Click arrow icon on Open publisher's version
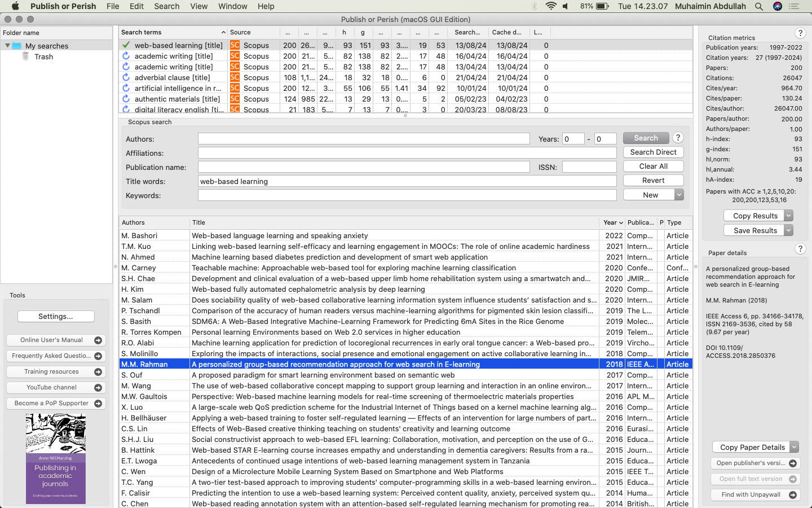The width and height of the screenshot is (812, 508). pos(793,463)
